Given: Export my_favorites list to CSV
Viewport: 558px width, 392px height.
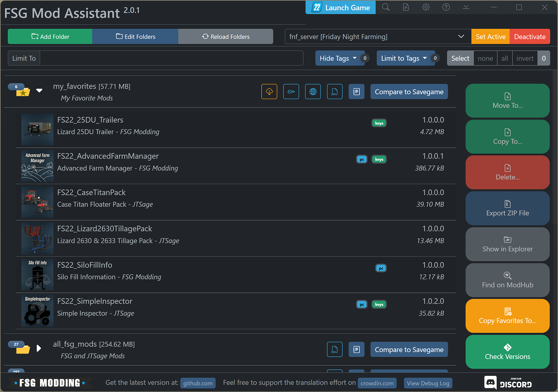Looking at the screenshot, I should [x=335, y=92].
